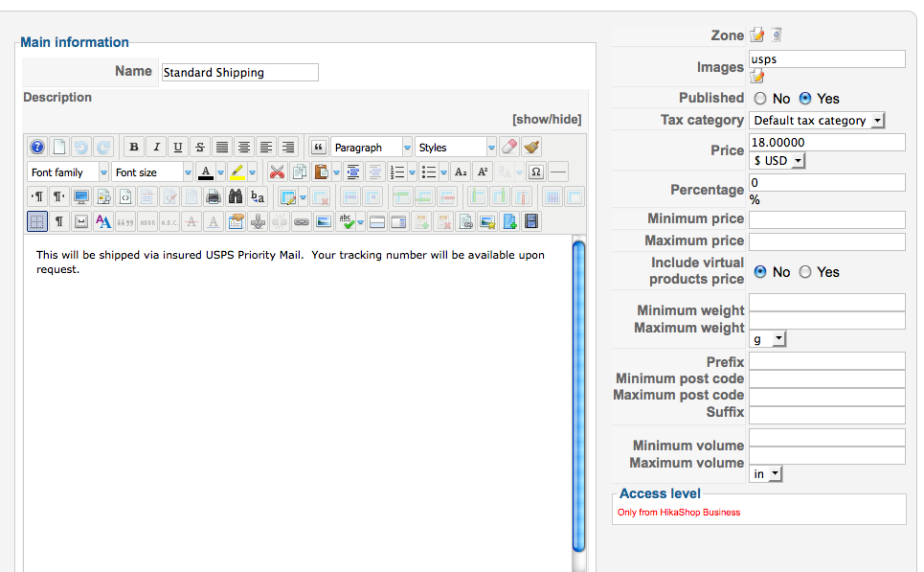924x572 pixels.
Task: Click the print icon
Action: point(214,196)
